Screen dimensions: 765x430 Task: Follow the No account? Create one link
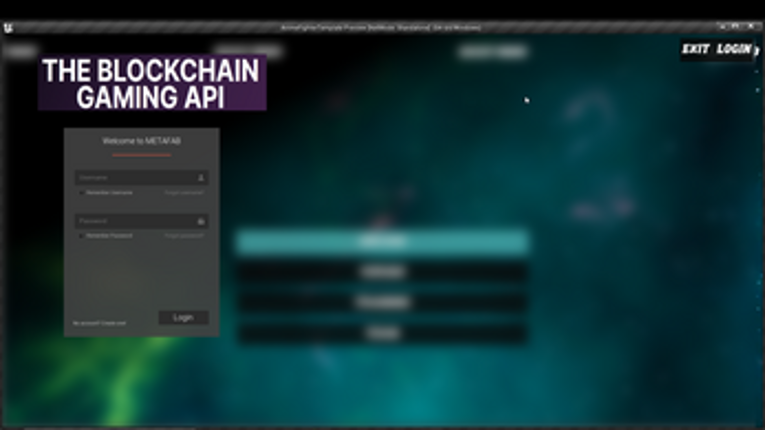pos(100,323)
